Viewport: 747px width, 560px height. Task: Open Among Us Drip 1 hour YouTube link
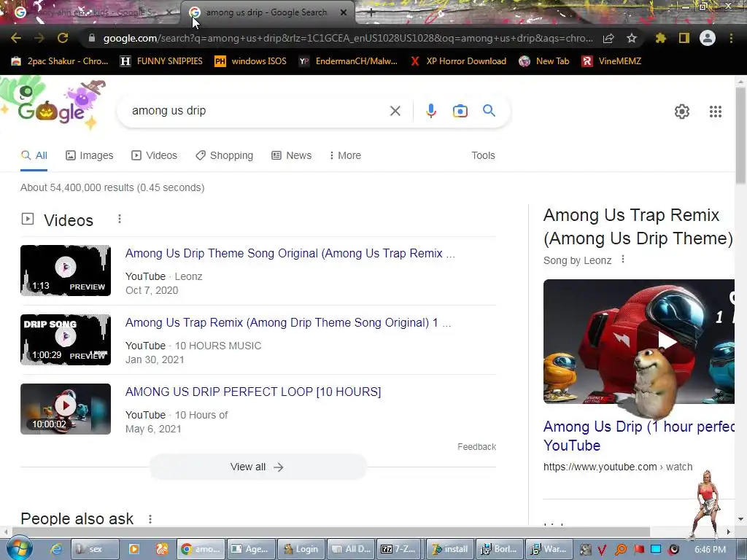639,436
